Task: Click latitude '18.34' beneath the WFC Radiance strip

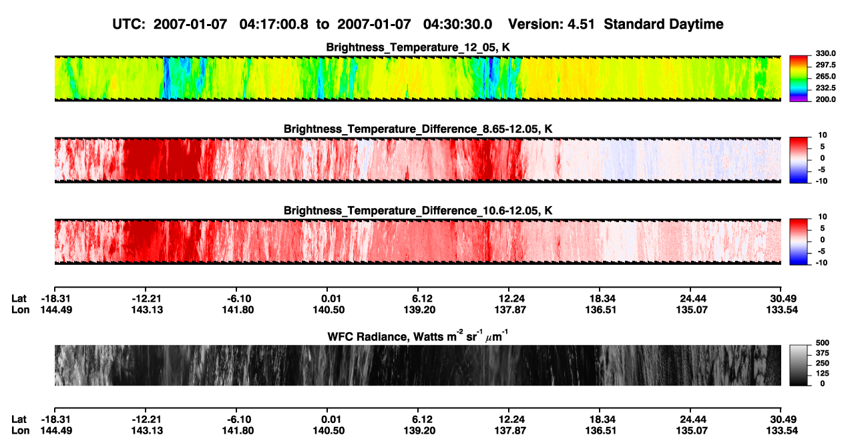Action: [600, 419]
